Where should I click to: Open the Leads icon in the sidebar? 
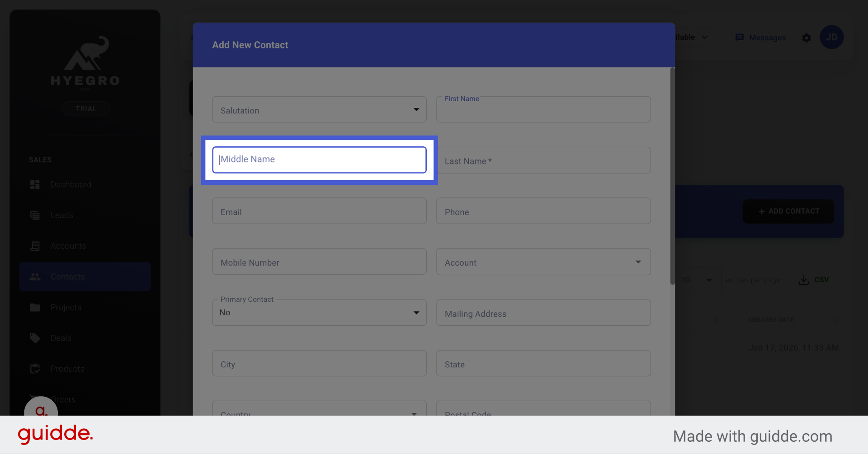pyautogui.click(x=35, y=215)
